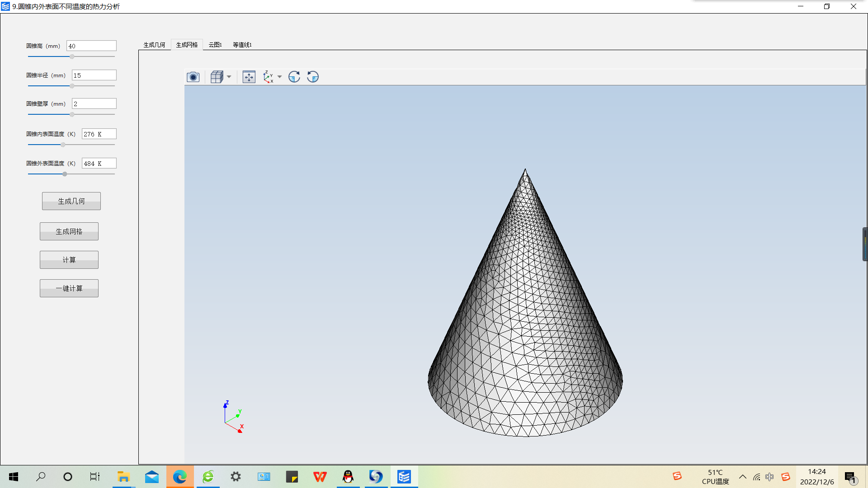Open taskbar search magnifier
This screenshot has height=488, width=868.
pyautogui.click(x=41, y=477)
